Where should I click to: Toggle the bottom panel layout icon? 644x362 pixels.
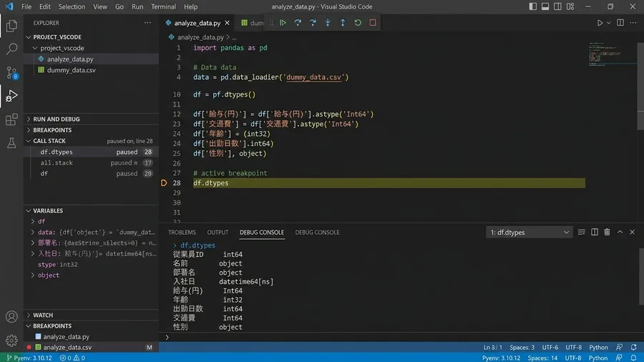545,6
